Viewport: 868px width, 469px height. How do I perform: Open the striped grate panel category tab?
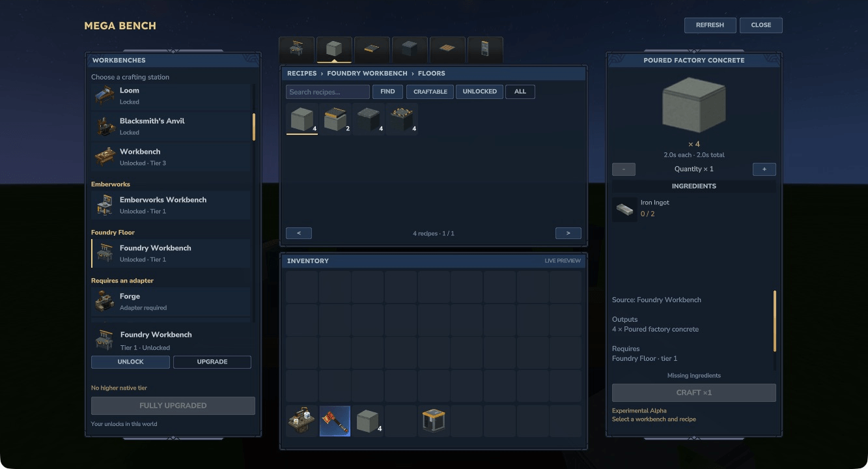coord(372,50)
